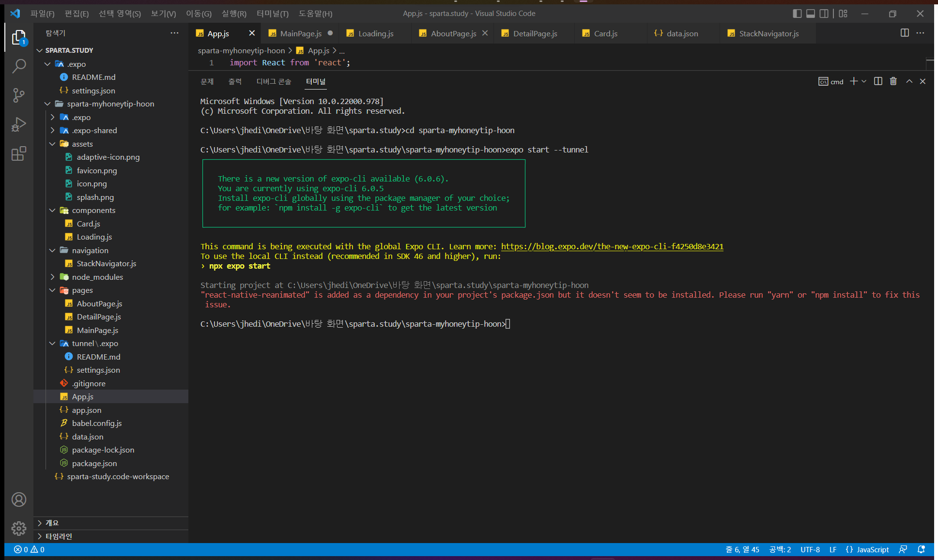Kill the terminal with trash icon

point(893,81)
